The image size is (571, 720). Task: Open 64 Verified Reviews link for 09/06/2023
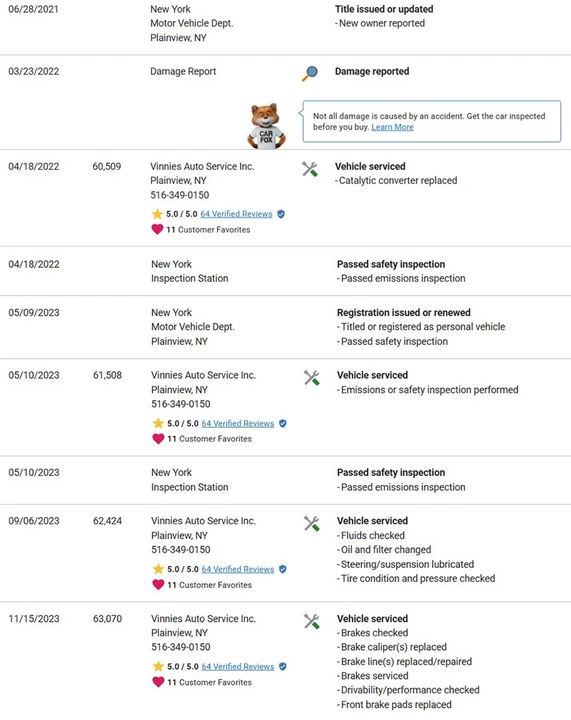point(238,569)
